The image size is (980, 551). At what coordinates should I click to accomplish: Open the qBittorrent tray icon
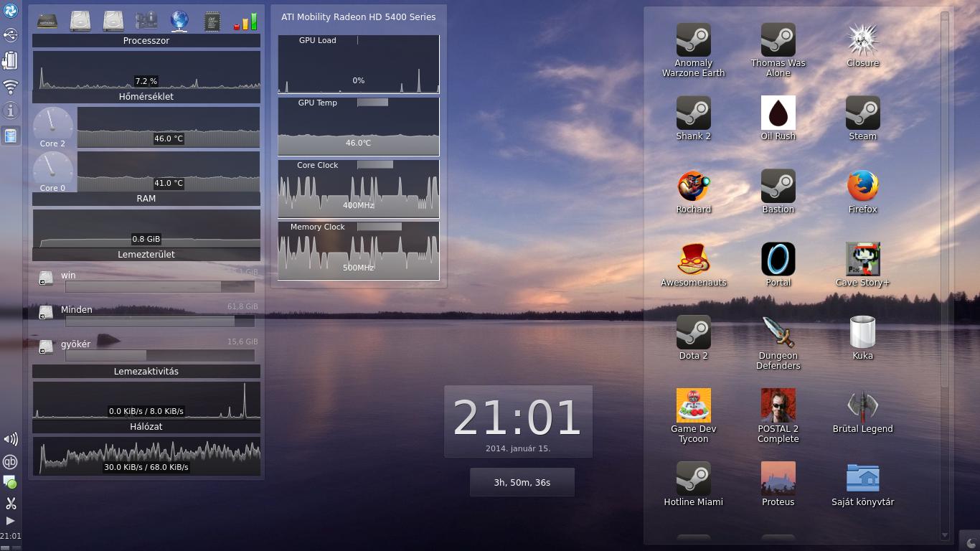[x=10, y=461]
